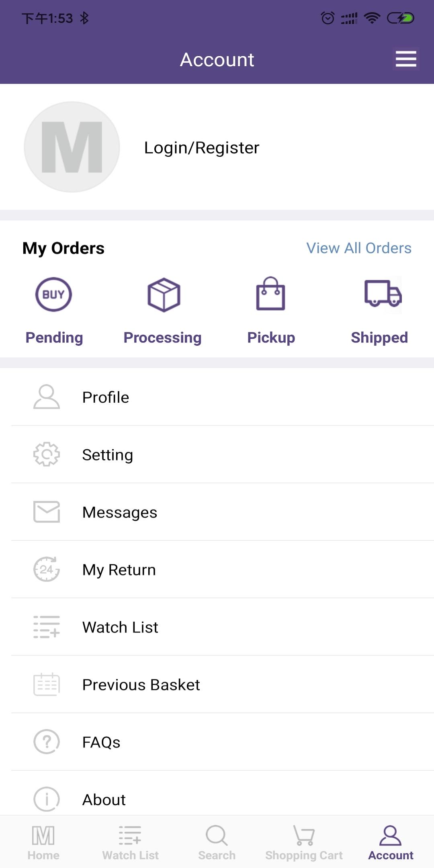Open the Shopping Cart tab

pyautogui.click(x=304, y=843)
